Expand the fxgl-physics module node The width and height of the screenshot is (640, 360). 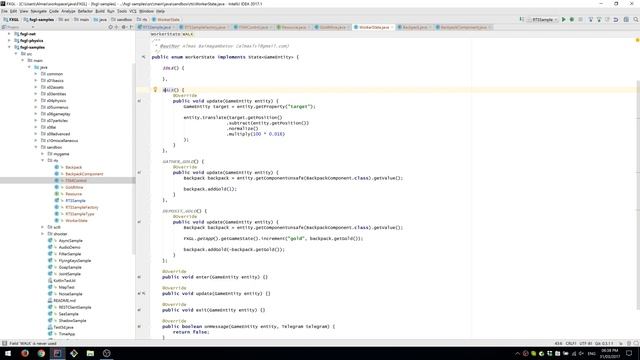pyautogui.click(x=9, y=41)
